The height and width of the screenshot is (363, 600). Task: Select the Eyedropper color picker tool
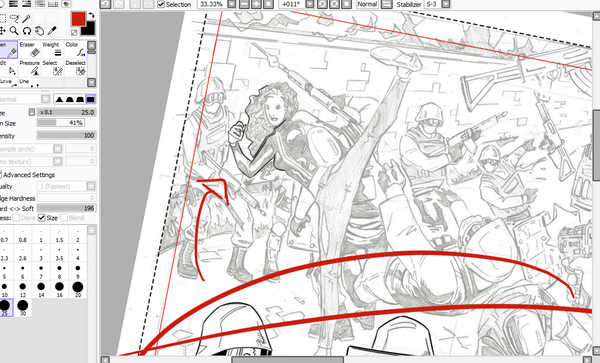point(52,31)
